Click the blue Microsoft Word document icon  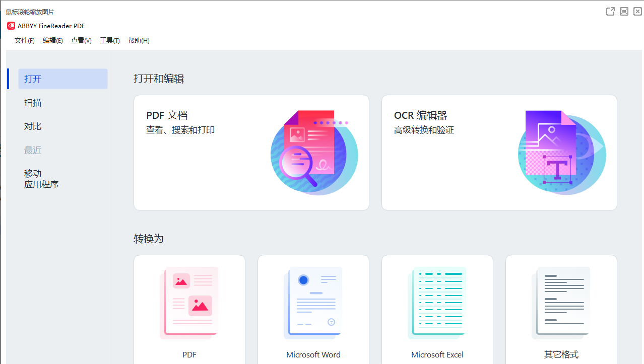pyautogui.click(x=313, y=303)
